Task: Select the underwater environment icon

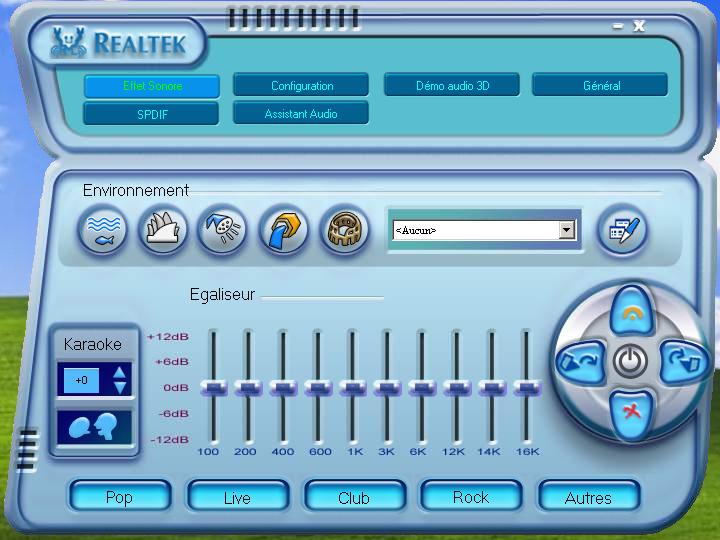Action: coord(103,230)
